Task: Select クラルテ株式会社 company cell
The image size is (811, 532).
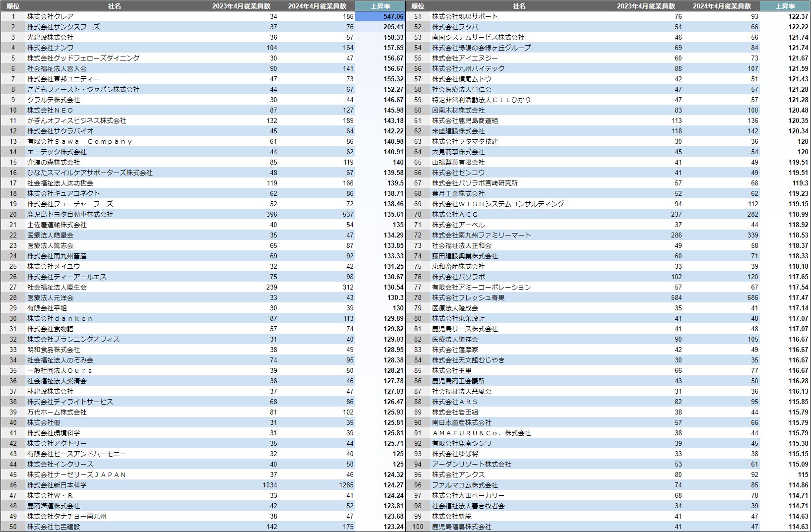Action: coord(54,100)
